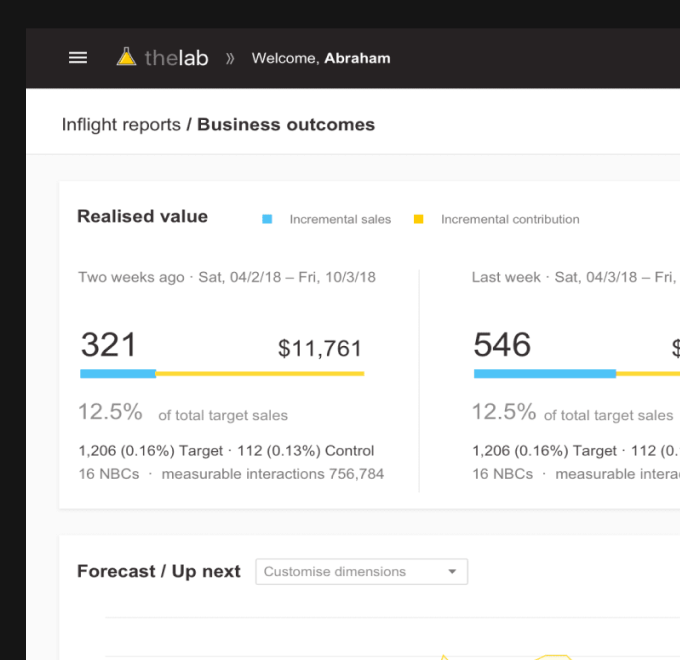Click the 321 incremental sales value
680x660 pixels.
click(x=109, y=345)
